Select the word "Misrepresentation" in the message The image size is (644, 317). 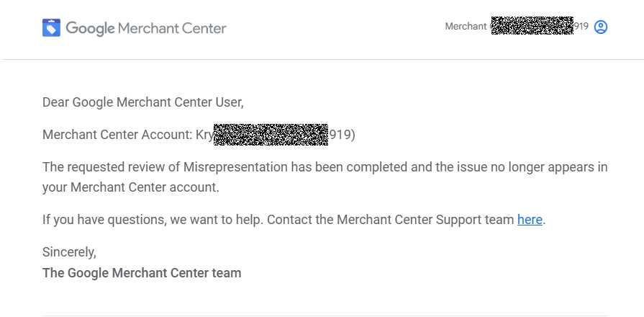click(235, 167)
